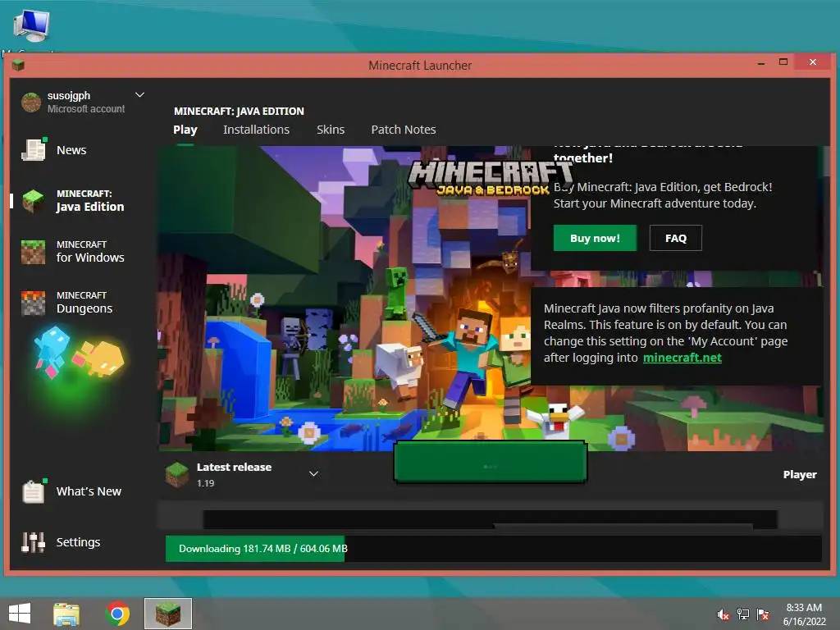Click the susojgph profile avatar
The width and height of the screenshot is (840, 630).
tap(31, 102)
